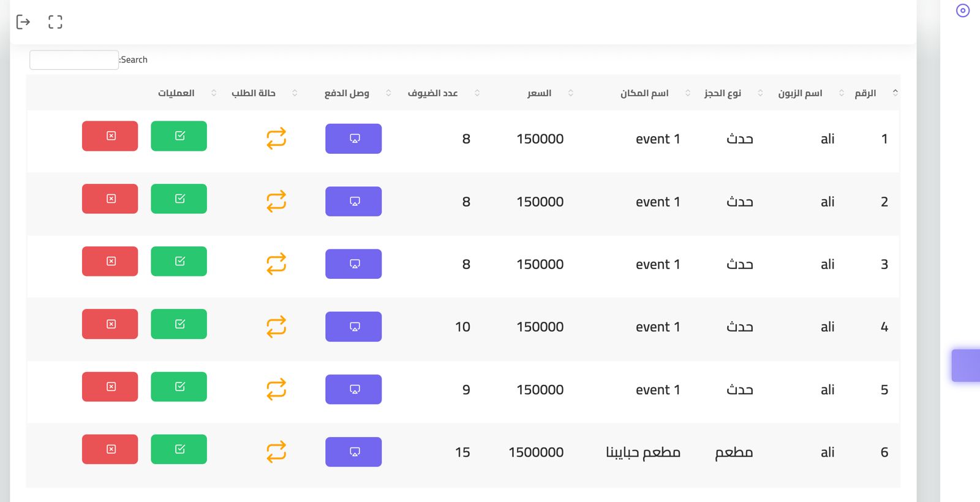Change order status for row 4

coord(276,327)
